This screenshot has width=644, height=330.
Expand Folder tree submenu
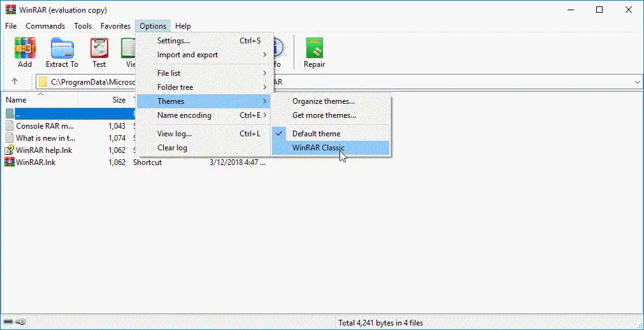click(204, 87)
